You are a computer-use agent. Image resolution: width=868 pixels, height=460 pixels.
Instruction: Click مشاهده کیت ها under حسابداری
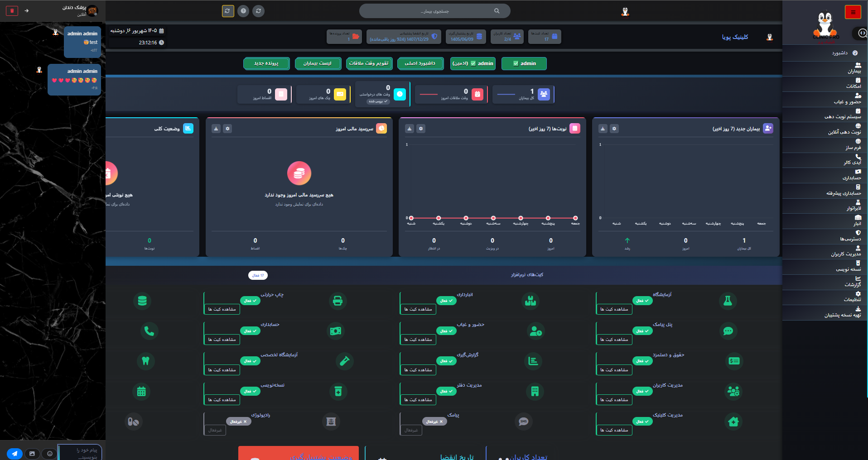(222, 340)
